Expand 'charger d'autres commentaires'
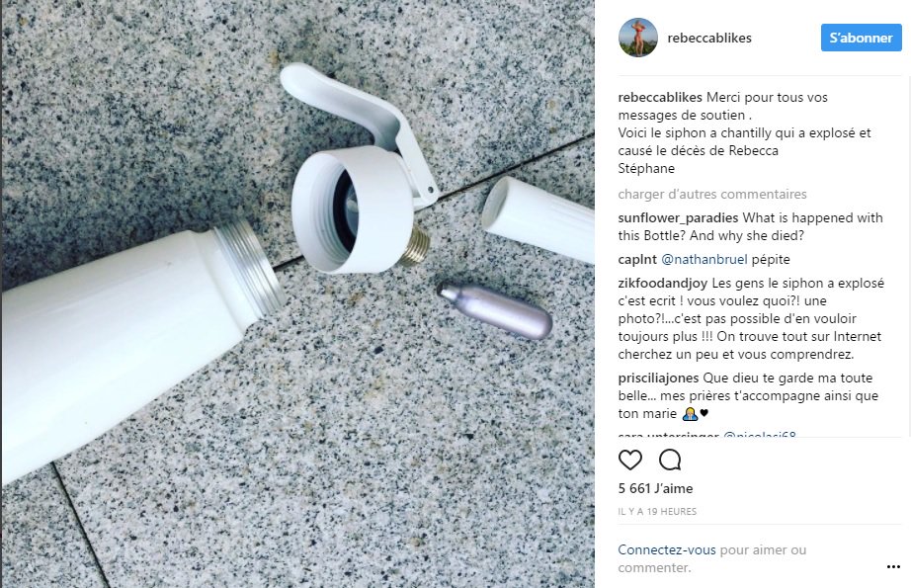Screen dimensions: 911x588 [x=712, y=194]
